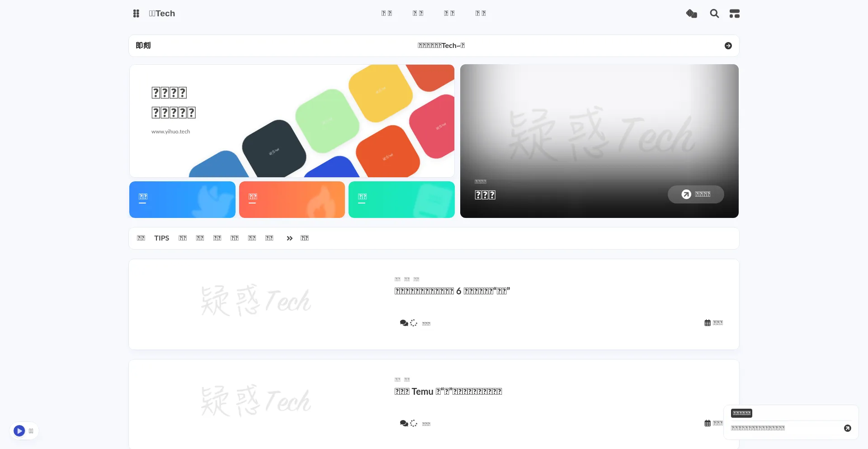This screenshot has width=868, height=449.
Task: Open the orange category card with the flame
Action: point(292,199)
